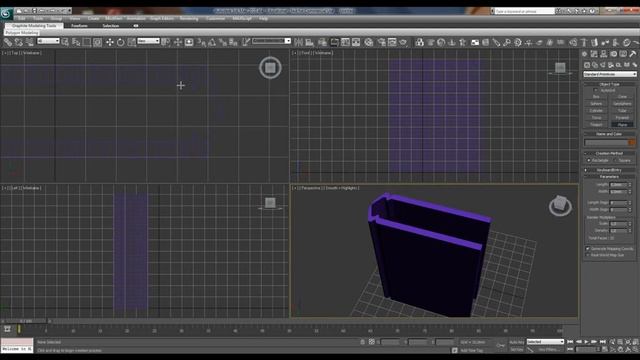Activate the Select and Move tool
Viewport: 640px width, 360px height.
click(109, 42)
